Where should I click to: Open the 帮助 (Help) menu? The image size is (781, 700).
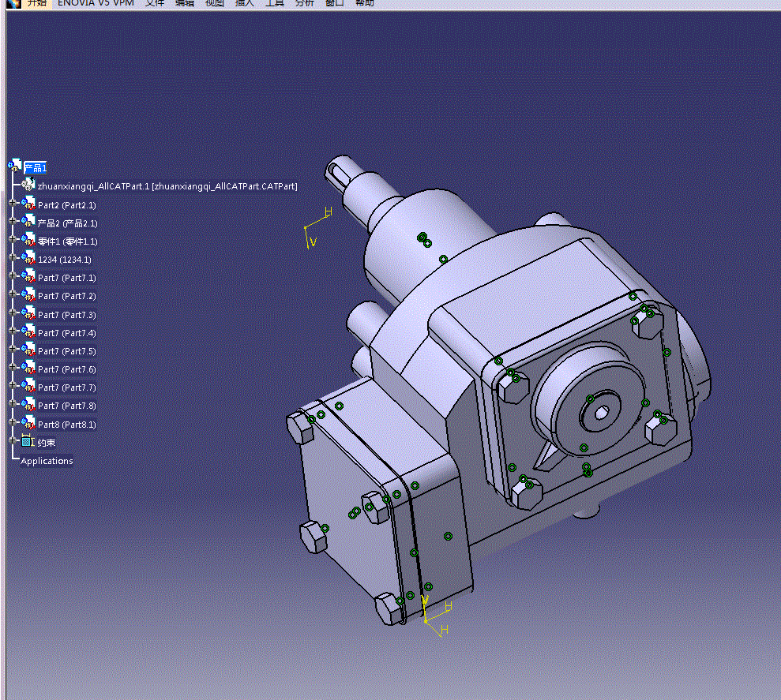365,3
